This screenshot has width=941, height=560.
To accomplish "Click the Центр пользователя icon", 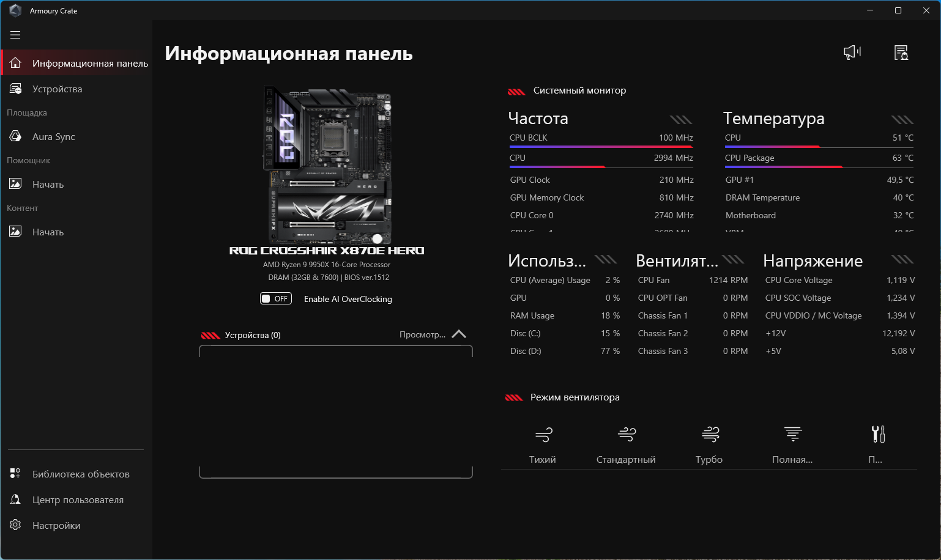I will click(x=15, y=499).
